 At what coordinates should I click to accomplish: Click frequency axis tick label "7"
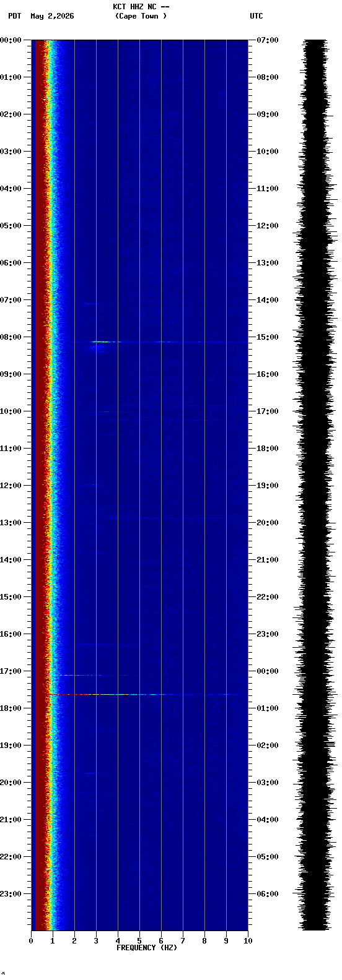coord(183,941)
